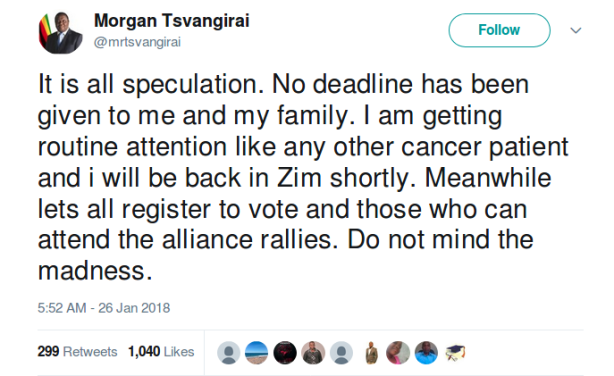614x376 pixels.
Task: Open the liker avatar with pink top
Action: [398, 352]
